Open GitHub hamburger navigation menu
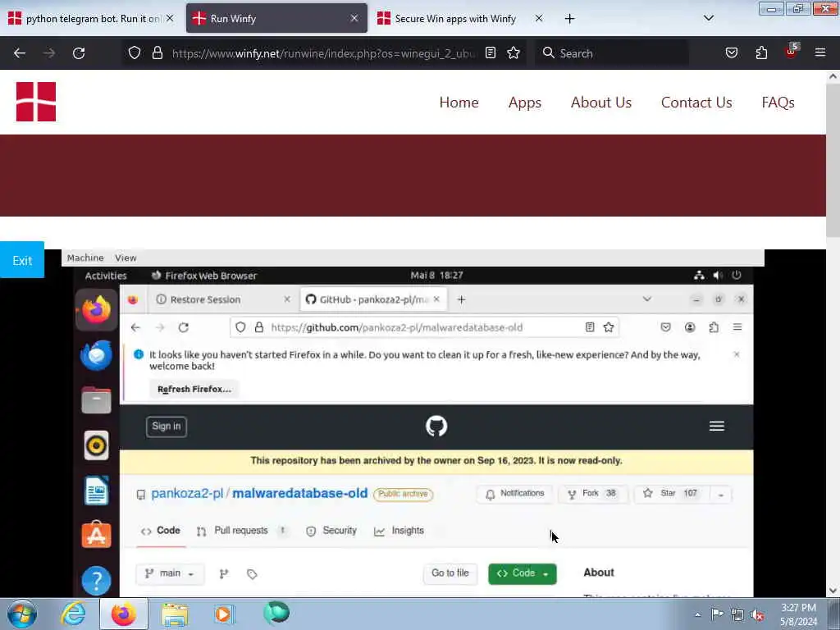The width and height of the screenshot is (840, 630). (717, 427)
